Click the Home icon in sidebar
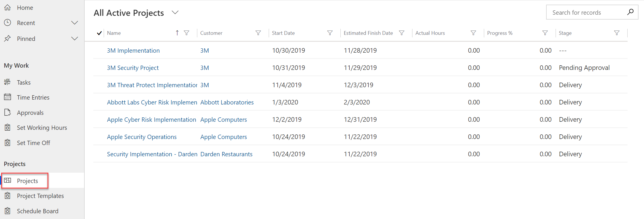The width and height of the screenshot is (644, 219). 7,7
